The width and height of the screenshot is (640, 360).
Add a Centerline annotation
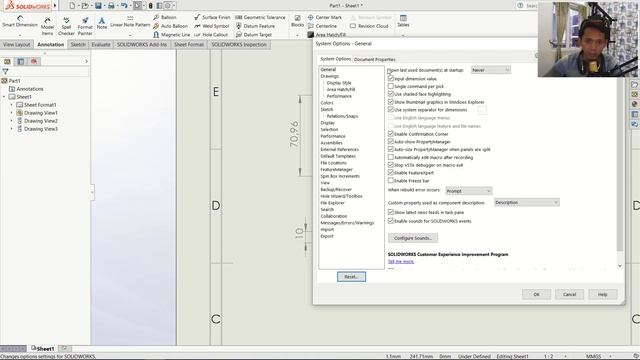[322, 26]
